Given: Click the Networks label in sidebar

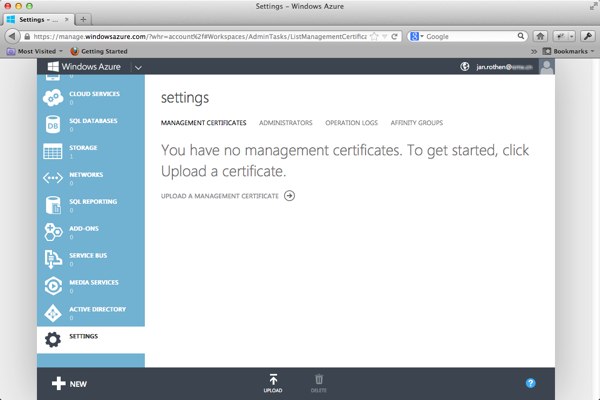Looking at the screenshot, I should click(x=86, y=175).
